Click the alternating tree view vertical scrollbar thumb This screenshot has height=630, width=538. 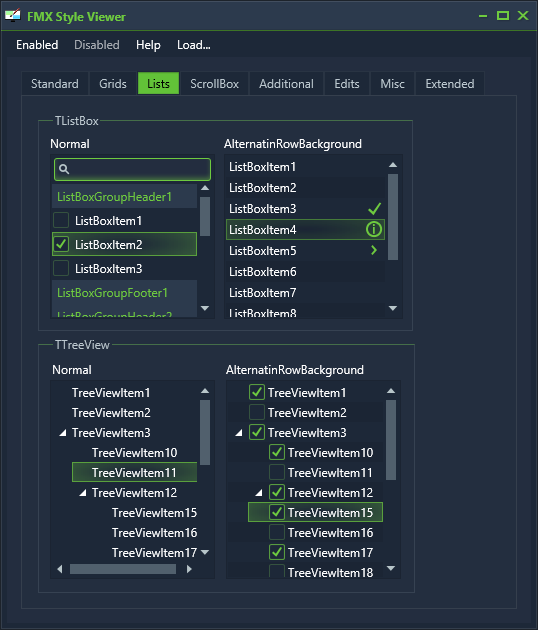(391, 440)
